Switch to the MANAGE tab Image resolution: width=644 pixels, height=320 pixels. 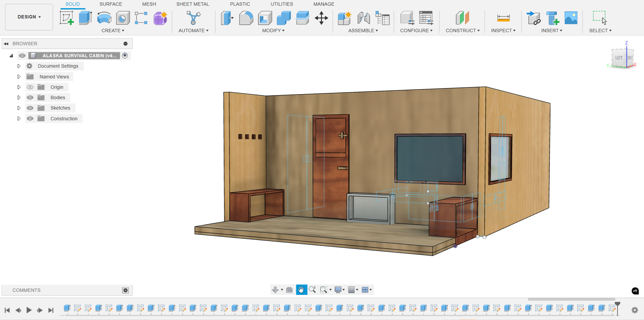coord(324,4)
